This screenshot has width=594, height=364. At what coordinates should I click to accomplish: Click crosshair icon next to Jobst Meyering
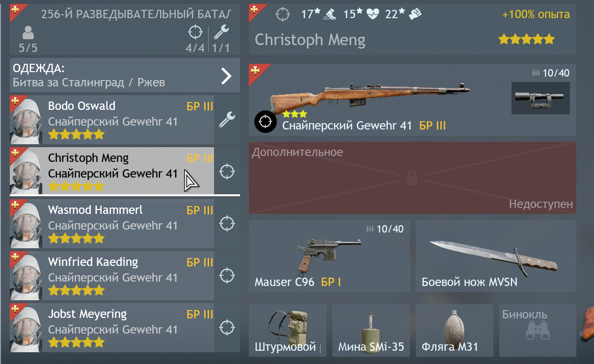227,327
